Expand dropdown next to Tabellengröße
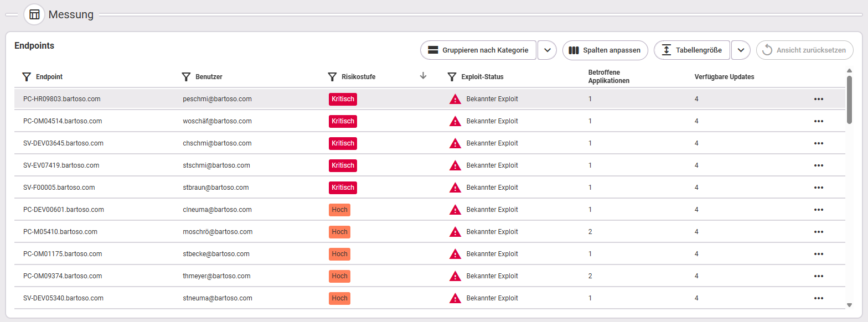The height and width of the screenshot is (322, 868). point(741,50)
